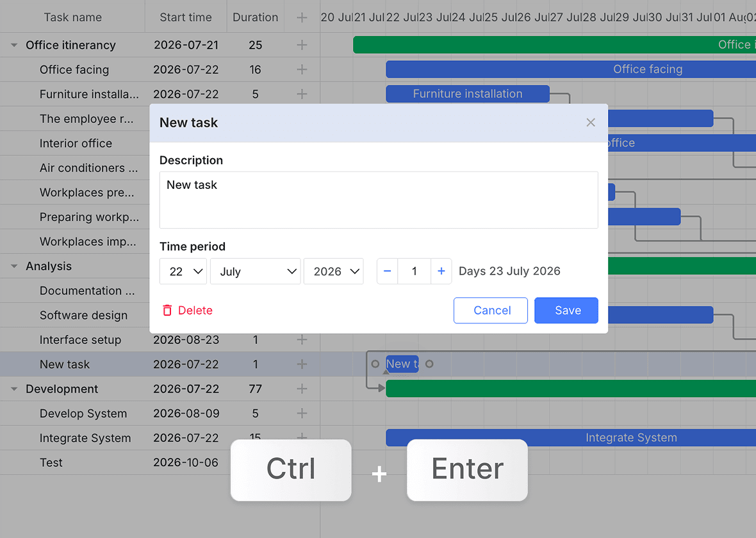Click left link handle of New task bar
Screen dimensions: 756x538
pos(375,364)
